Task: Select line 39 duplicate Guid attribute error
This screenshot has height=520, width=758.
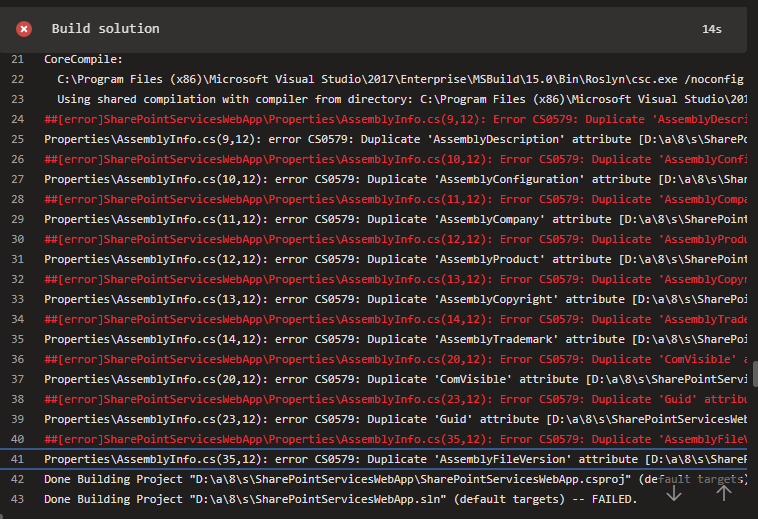Action: point(373,419)
